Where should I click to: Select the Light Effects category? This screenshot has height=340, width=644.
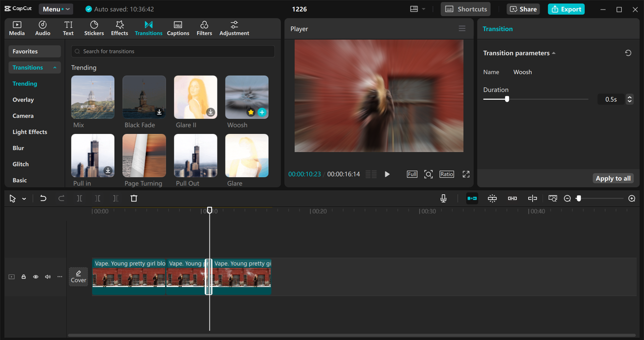[x=30, y=132]
